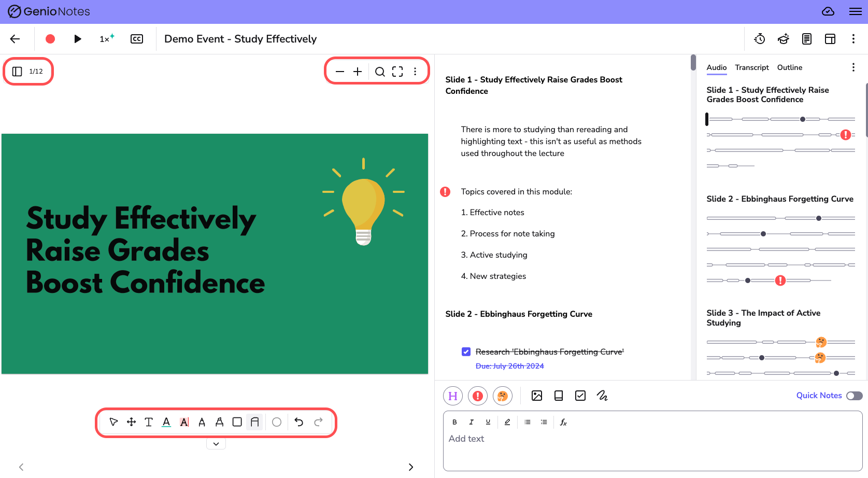
Task: Jump to the red alert marker in Slide 1 audio
Action: pos(846,135)
